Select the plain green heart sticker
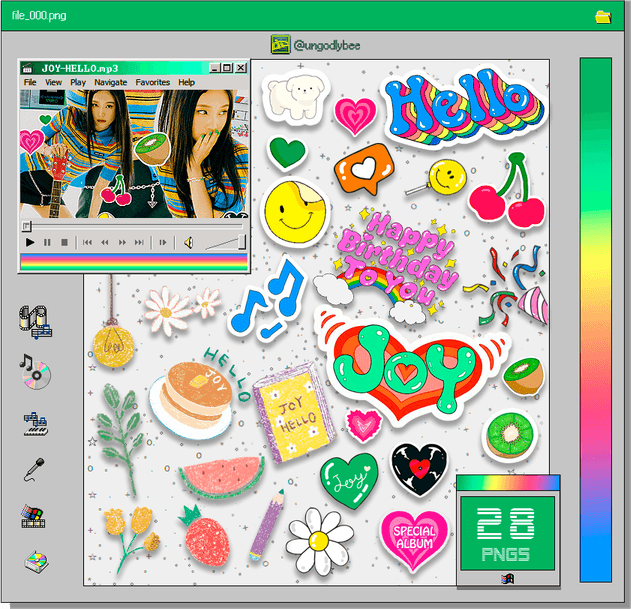This screenshot has height=609, width=631. tap(287, 152)
